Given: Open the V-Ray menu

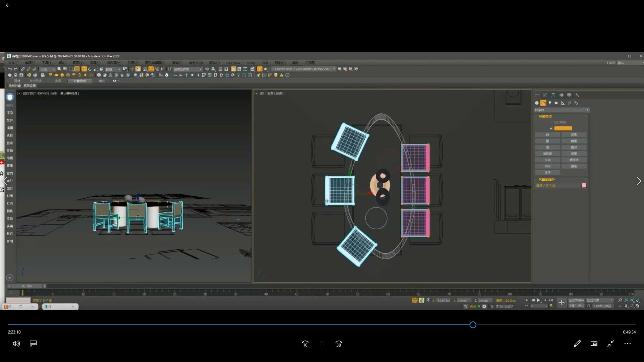Looking at the screenshot, I should coord(251,63).
